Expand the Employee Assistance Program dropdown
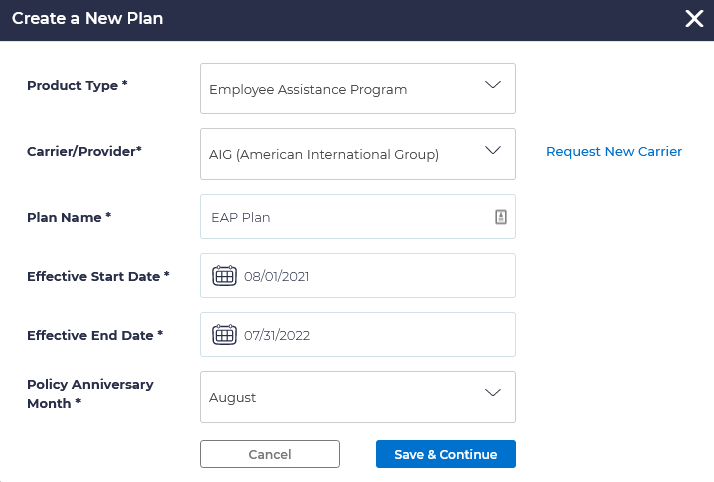The height and width of the screenshot is (482, 714). click(357, 89)
